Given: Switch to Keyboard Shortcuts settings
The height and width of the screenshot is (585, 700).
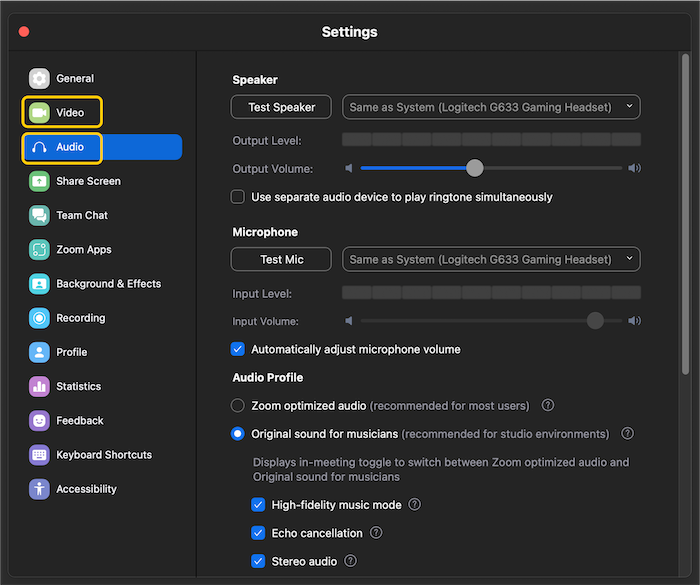Looking at the screenshot, I should [104, 455].
